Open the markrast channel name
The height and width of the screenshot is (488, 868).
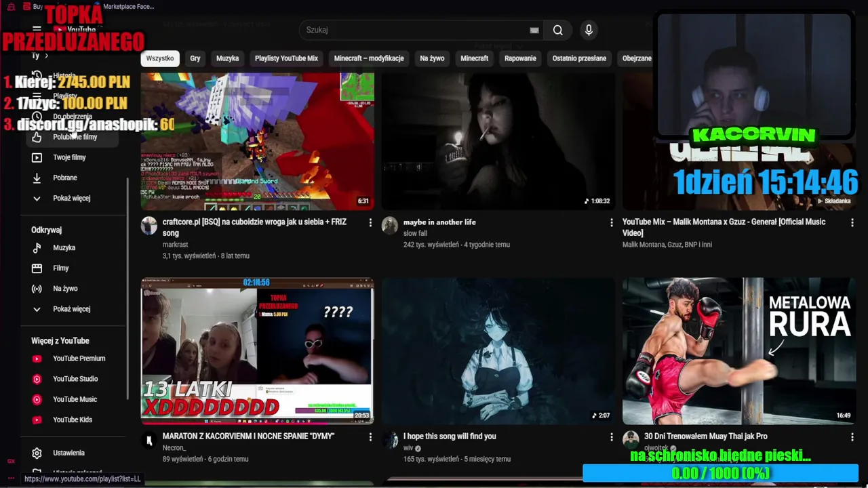pyautogui.click(x=175, y=245)
